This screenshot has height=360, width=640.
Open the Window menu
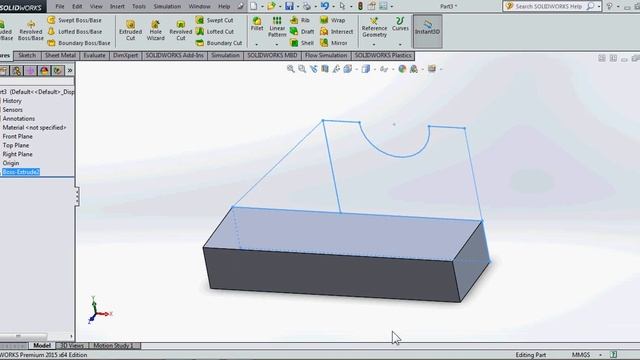(x=200, y=6)
